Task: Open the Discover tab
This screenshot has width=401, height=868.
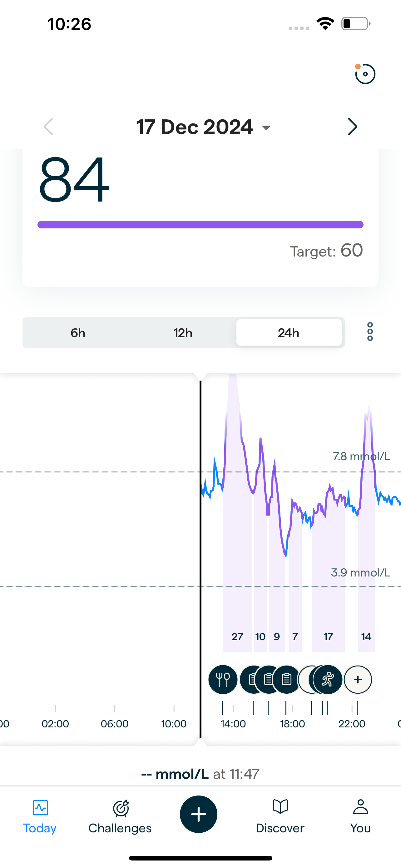Action: 280,816
